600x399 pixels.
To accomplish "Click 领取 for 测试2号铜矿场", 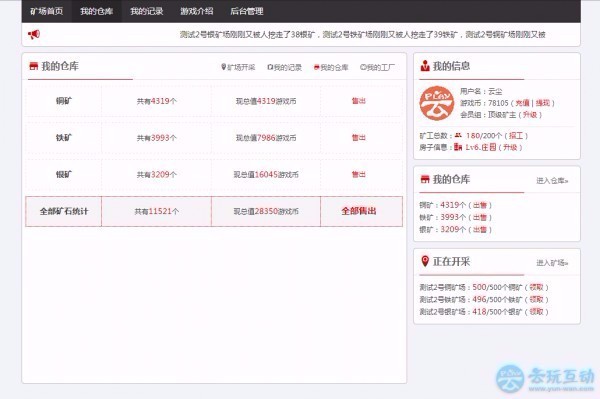I will 536,287.
